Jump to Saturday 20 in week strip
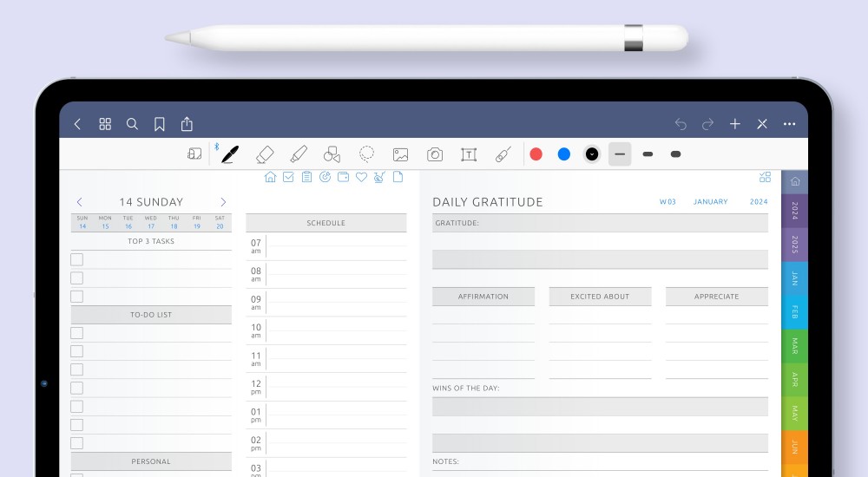The image size is (868, 477). click(220, 222)
